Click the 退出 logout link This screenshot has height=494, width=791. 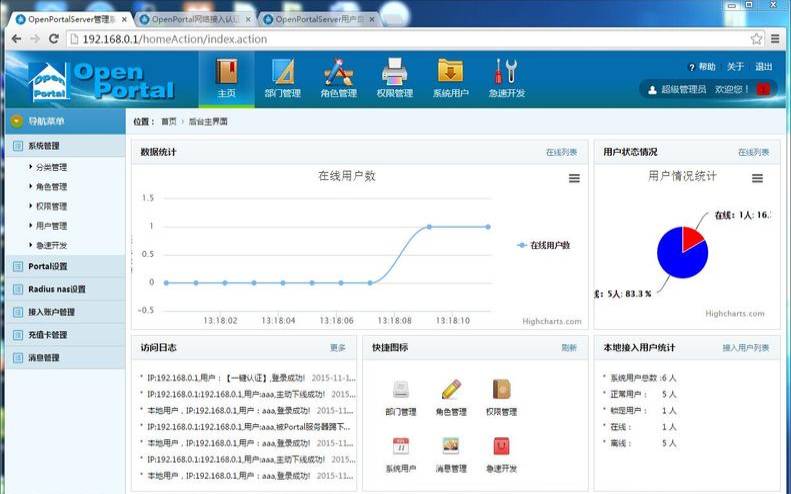tap(763, 67)
